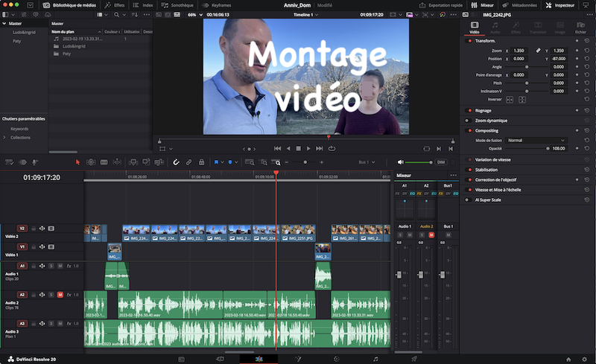Open the Index panel

coord(143,5)
